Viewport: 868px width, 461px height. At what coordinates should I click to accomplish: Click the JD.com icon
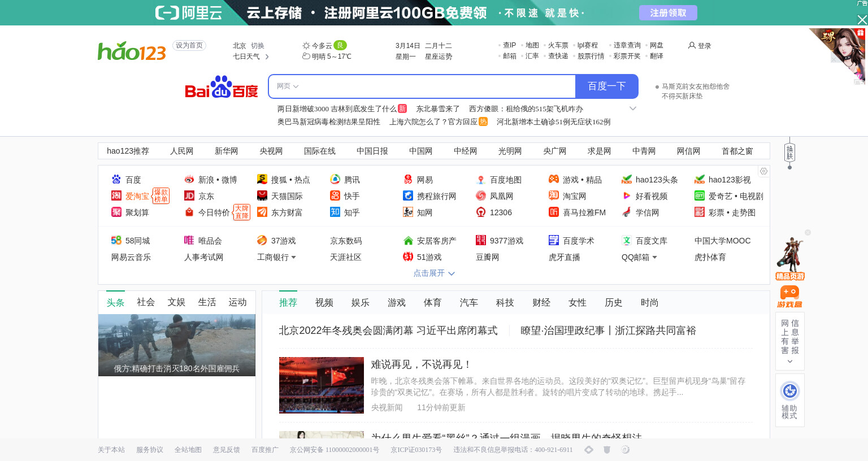189,195
